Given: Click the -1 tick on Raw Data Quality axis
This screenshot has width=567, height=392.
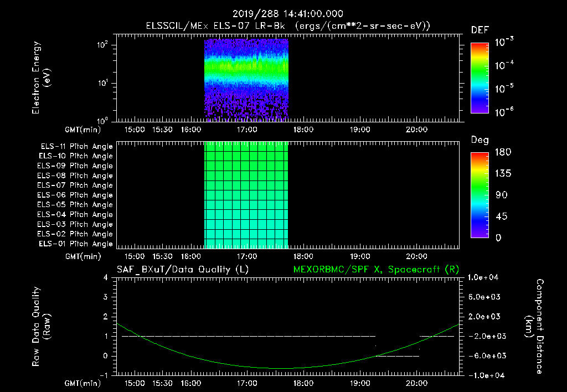Looking at the screenshot, I should (x=104, y=375).
